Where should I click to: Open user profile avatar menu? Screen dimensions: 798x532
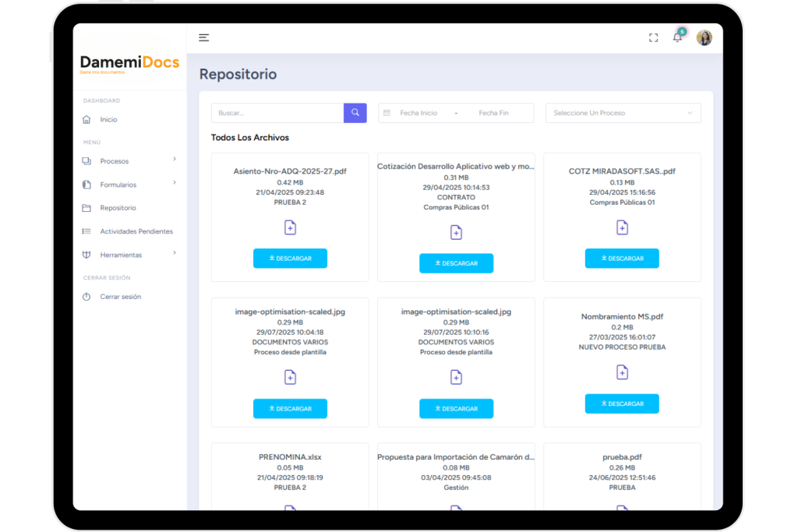(704, 37)
